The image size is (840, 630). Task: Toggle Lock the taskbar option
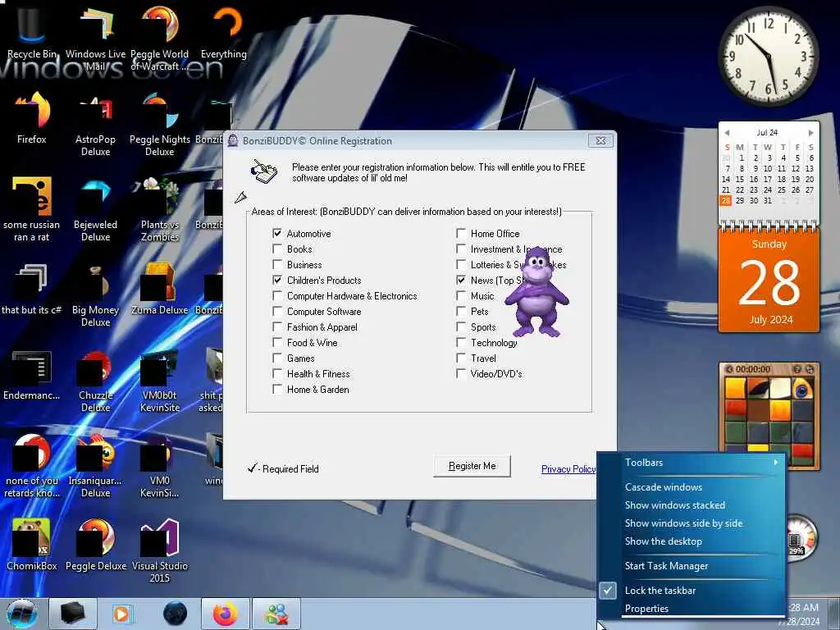691,591
